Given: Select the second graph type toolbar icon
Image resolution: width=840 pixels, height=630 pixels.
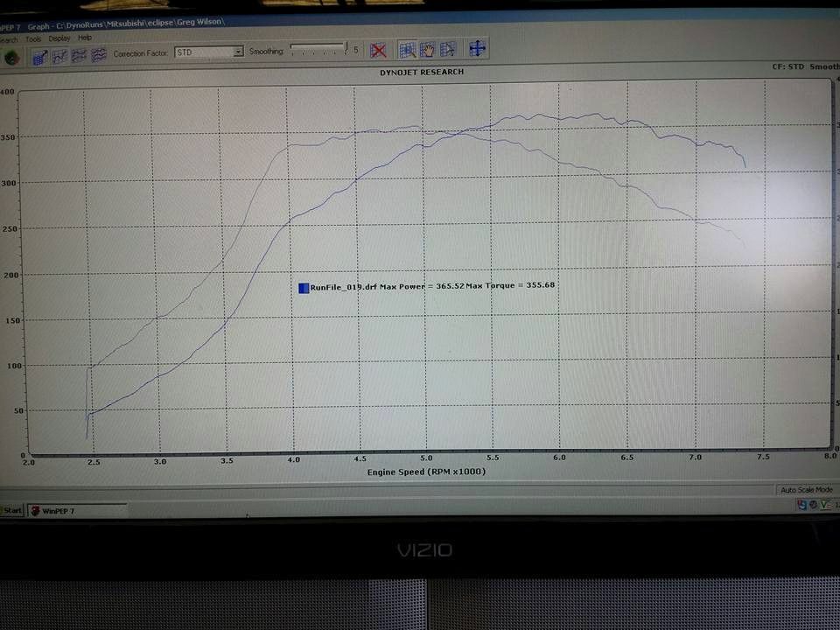Looking at the screenshot, I should pyautogui.click(x=59, y=56).
